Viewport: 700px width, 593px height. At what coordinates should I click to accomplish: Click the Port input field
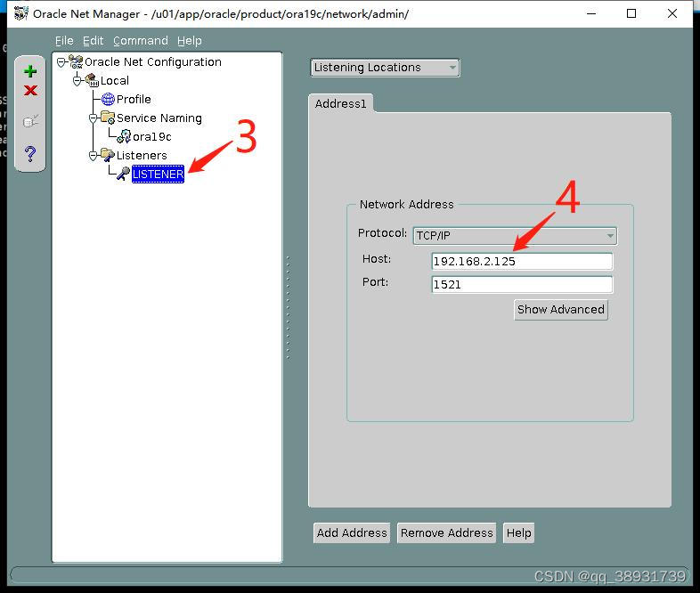pos(522,285)
